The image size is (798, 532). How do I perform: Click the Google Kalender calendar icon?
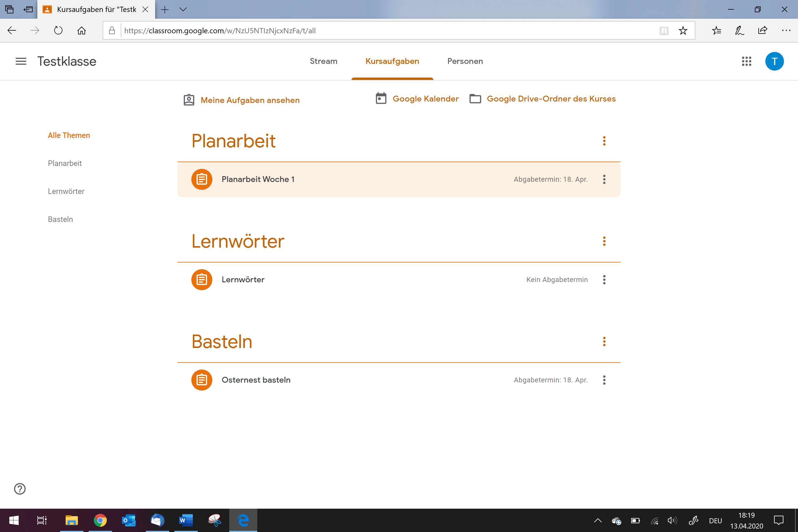pyautogui.click(x=381, y=99)
